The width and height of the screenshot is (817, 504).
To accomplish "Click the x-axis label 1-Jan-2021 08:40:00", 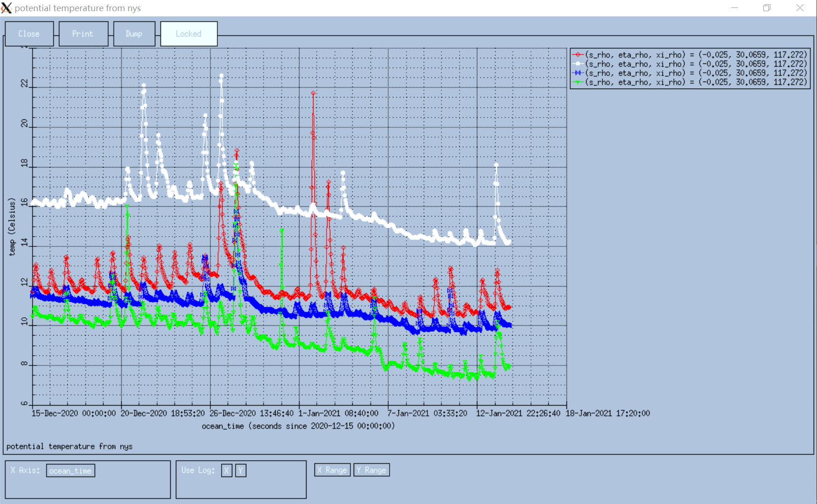I will pos(338,413).
